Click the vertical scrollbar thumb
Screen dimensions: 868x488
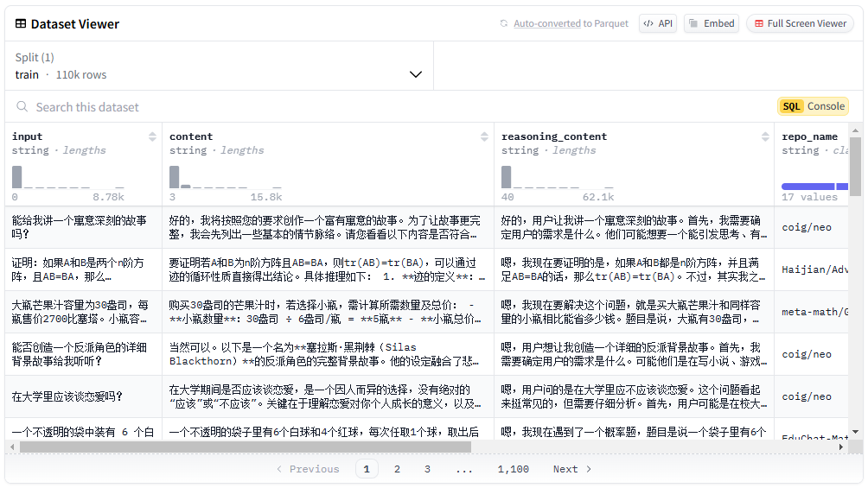click(855, 166)
